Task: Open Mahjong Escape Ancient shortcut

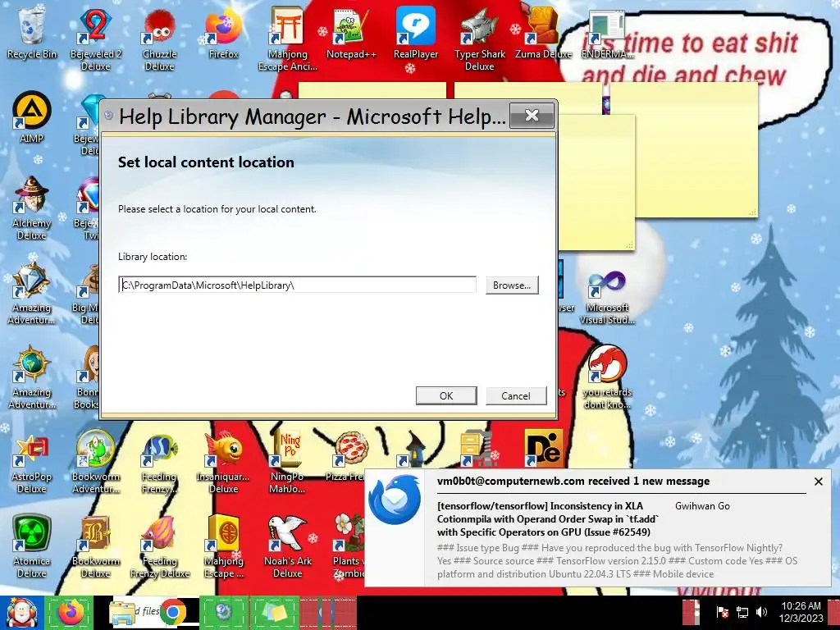Action: (288, 39)
